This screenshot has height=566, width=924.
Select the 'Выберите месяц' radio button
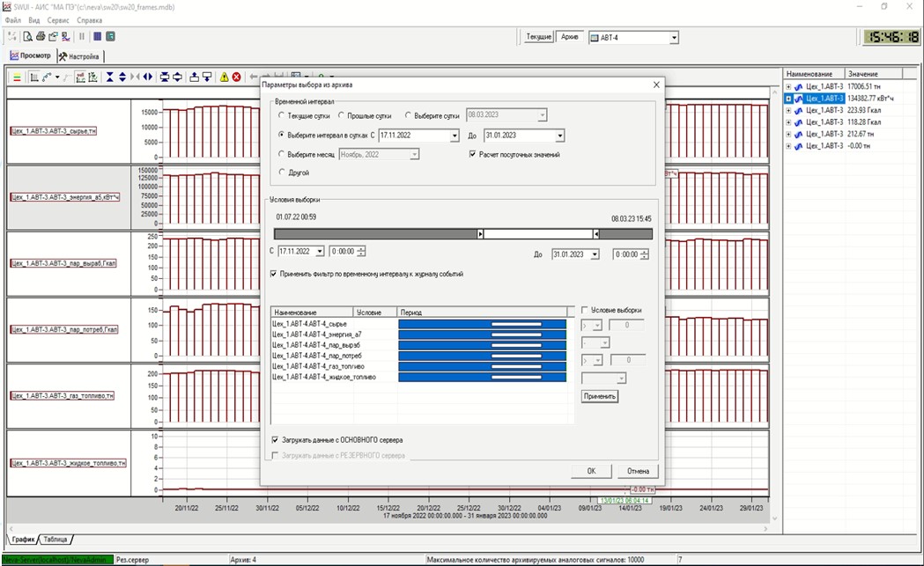(x=282, y=154)
